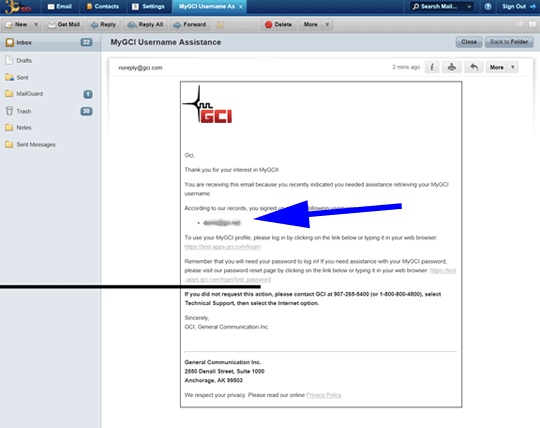Click the reply arrow icon in header
Screen dimensions: 540x428
pyautogui.click(x=474, y=67)
